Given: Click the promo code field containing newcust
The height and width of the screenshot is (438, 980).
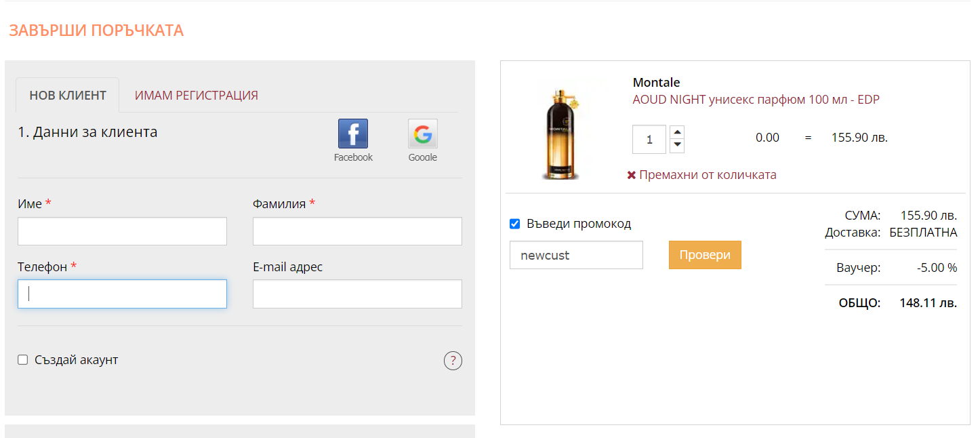Looking at the screenshot, I should 576,255.
